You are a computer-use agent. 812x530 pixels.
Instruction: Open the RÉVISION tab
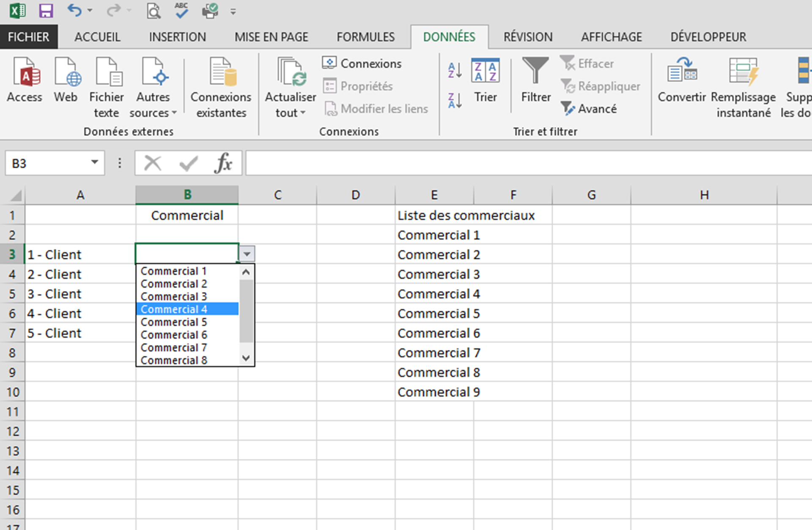(x=528, y=37)
